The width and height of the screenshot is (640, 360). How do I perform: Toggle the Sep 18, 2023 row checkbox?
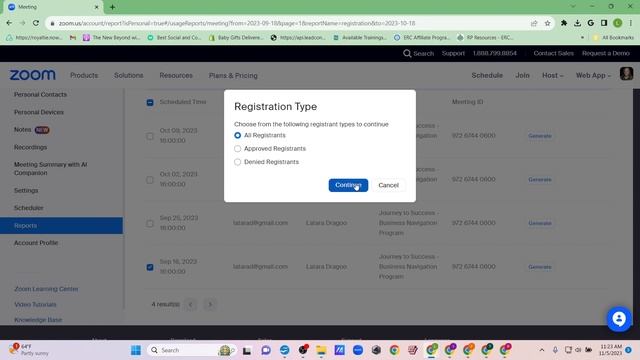pos(150,267)
